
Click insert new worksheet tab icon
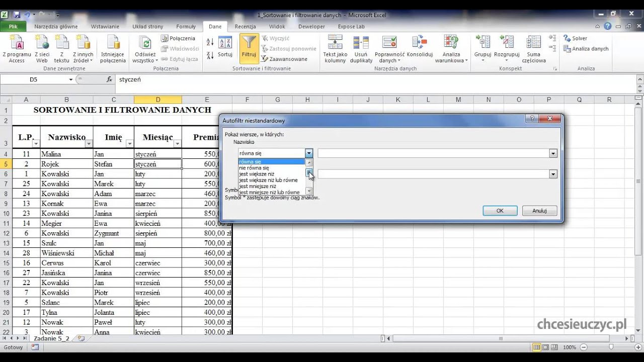81,338
